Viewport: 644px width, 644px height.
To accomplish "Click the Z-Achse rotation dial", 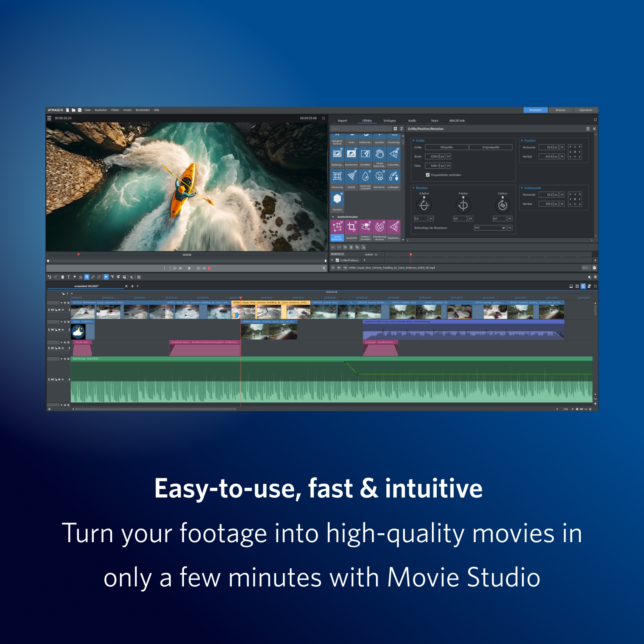I will [x=502, y=205].
